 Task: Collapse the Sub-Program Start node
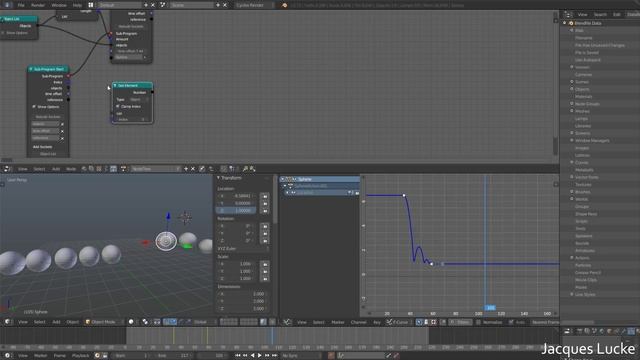click(x=31, y=69)
